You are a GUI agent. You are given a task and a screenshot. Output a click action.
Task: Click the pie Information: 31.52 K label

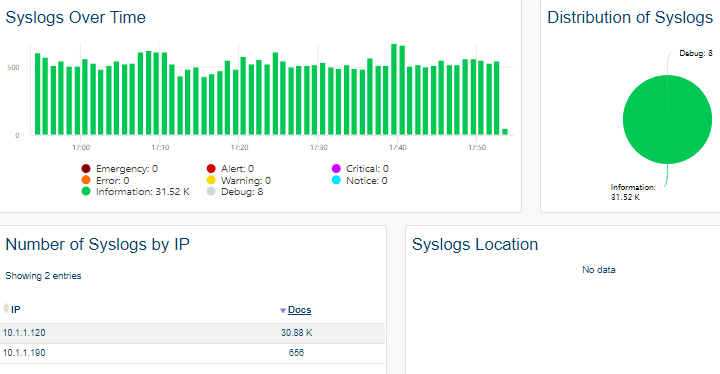tap(633, 192)
